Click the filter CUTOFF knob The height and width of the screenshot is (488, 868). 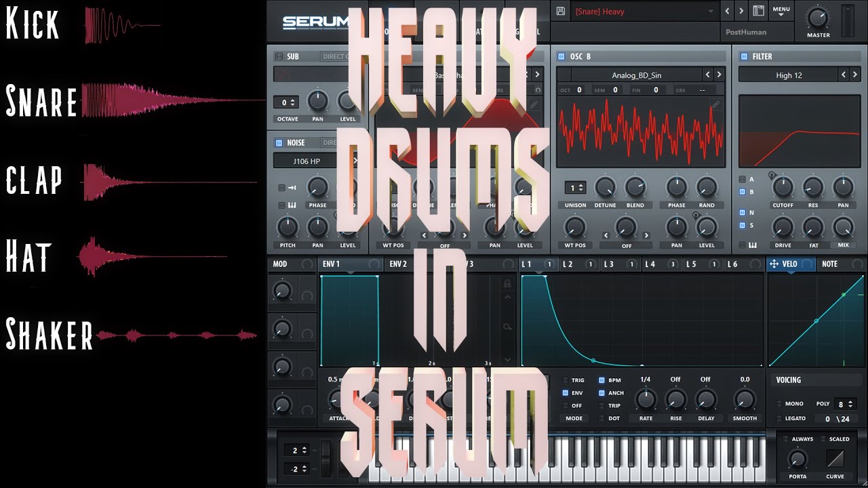pos(783,187)
